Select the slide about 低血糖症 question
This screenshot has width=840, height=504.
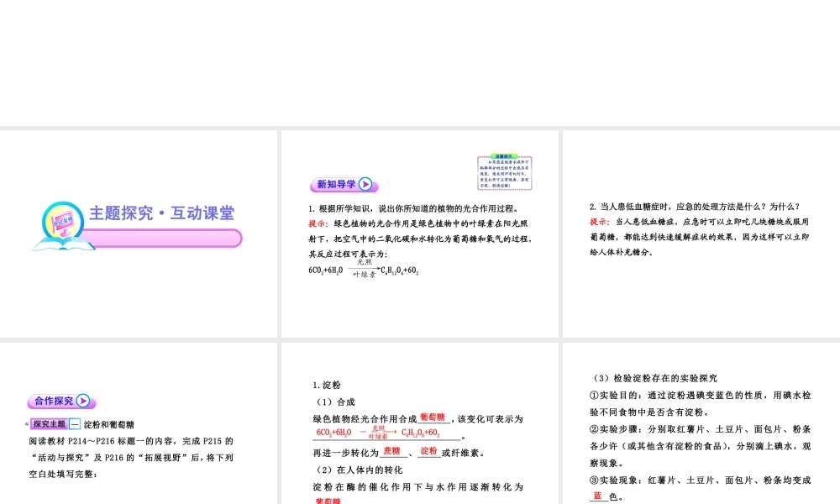[701, 234]
